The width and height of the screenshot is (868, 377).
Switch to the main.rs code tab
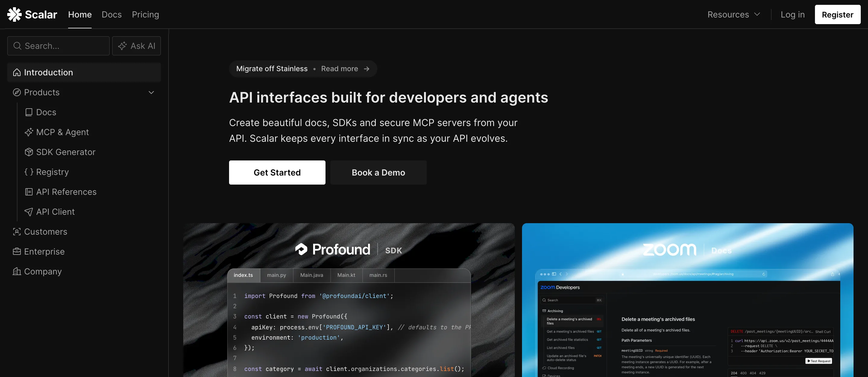[378, 275]
